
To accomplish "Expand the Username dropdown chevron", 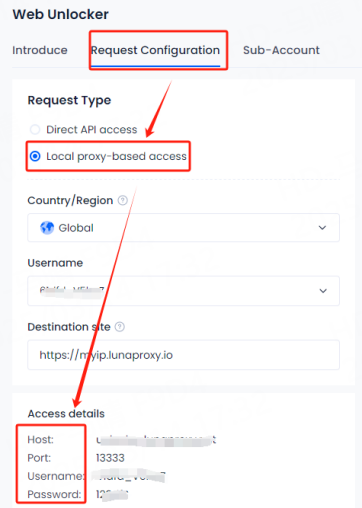I will click(323, 291).
